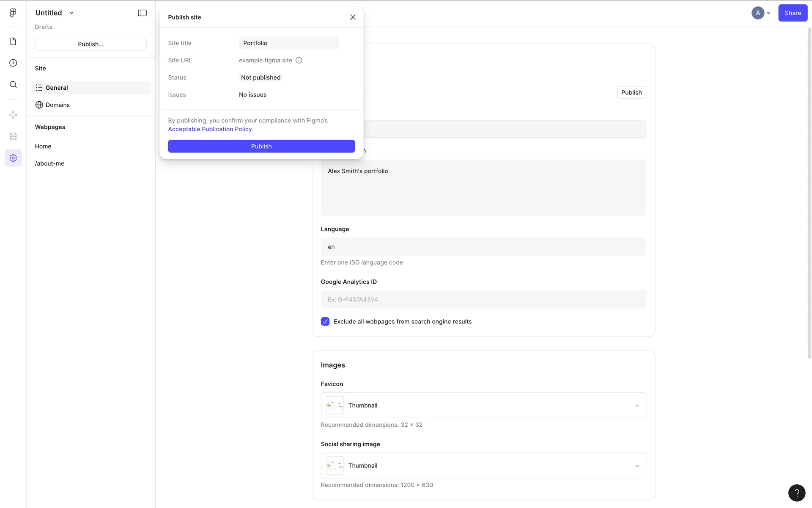Open the search magnifier icon
The height and width of the screenshot is (508, 812).
pyautogui.click(x=13, y=85)
